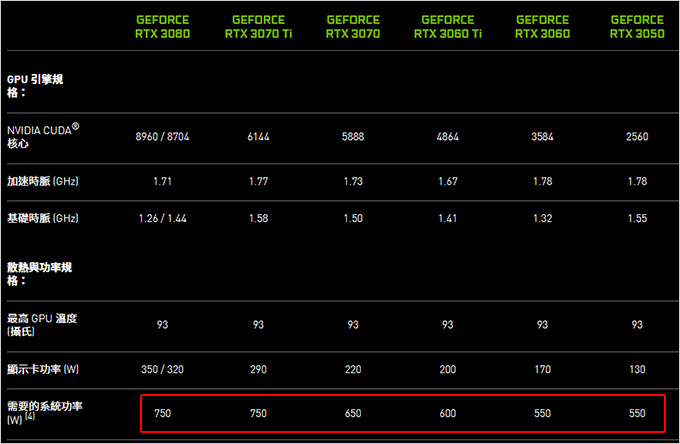Viewport: 680px width, 444px height.
Task: Open the GEFORCE RTX 3070 column header
Action: coord(353,27)
